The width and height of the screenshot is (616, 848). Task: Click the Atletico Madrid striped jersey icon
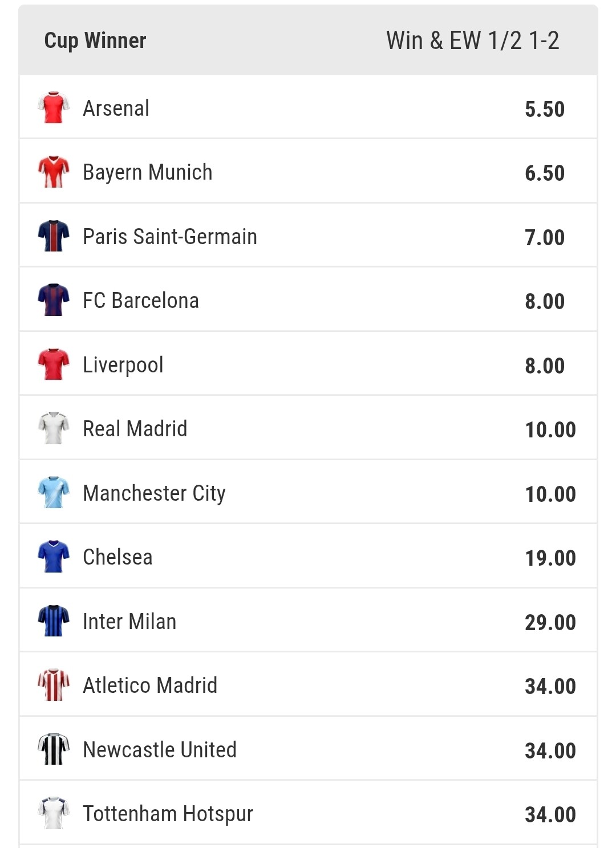(54, 685)
